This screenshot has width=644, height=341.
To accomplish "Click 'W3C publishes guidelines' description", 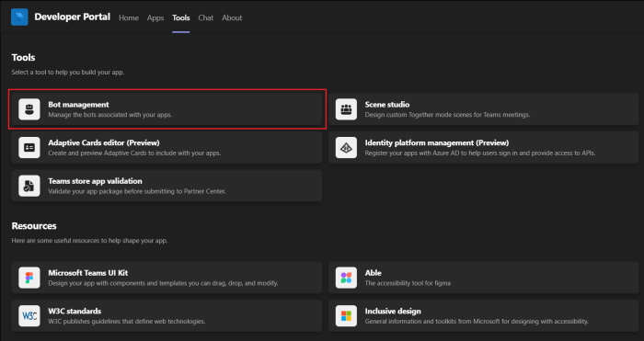I will tap(127, 322).
